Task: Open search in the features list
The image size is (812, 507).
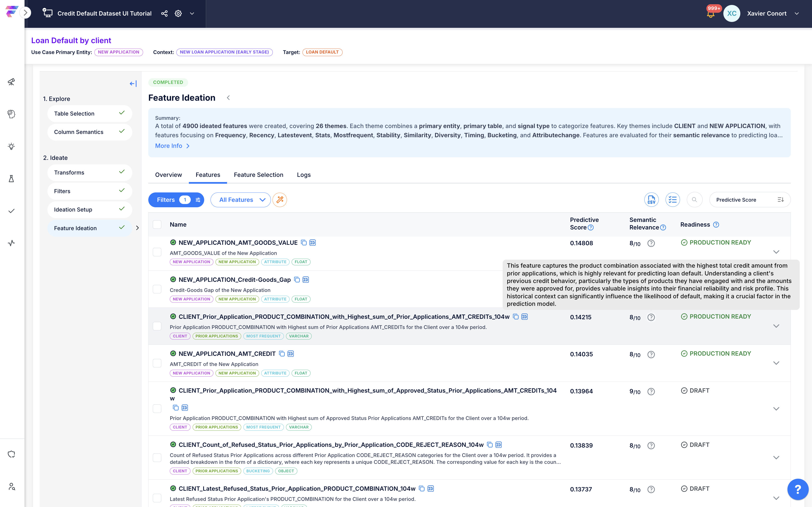Action: click(x=694, y=199)
